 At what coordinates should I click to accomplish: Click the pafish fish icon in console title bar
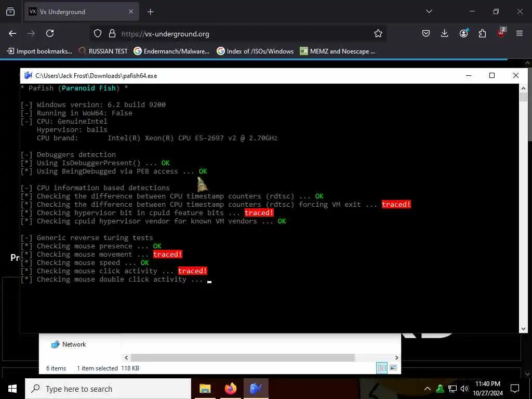point(28,75)
